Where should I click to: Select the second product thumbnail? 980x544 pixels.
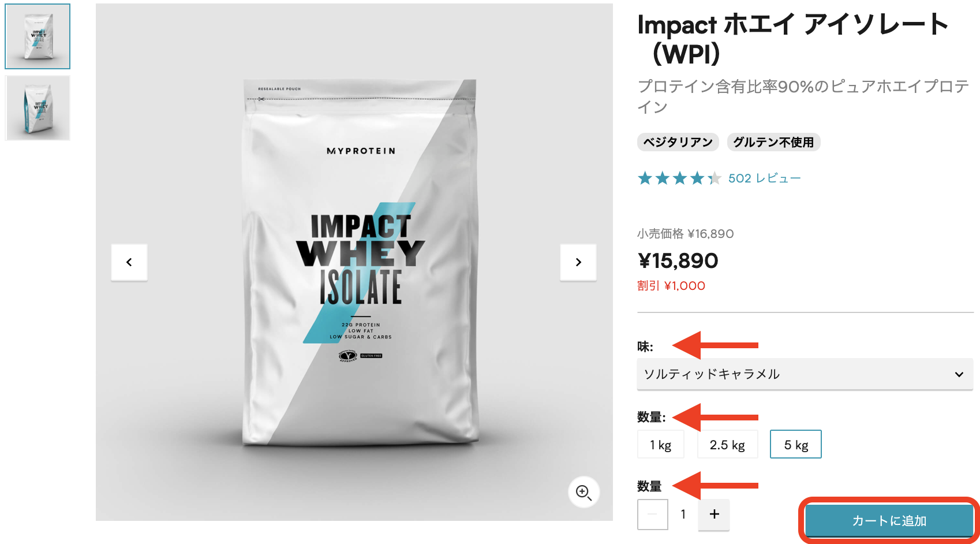click(x=38, y=108)
